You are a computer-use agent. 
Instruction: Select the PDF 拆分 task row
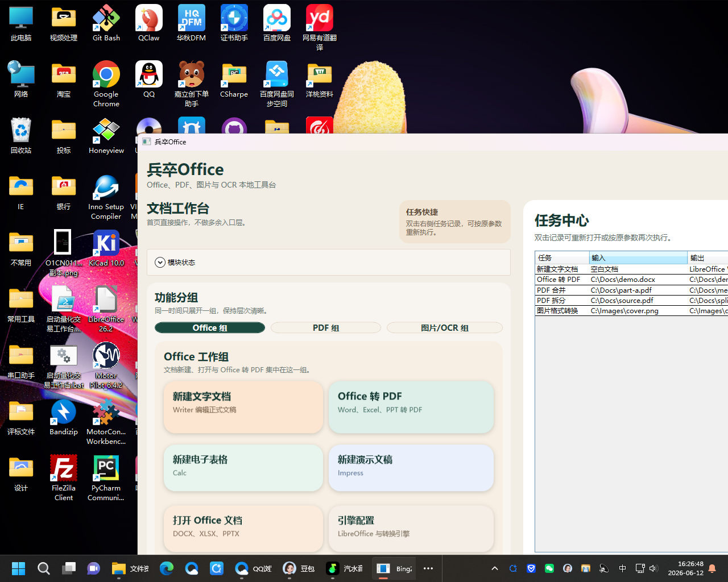pyautogui.click(x=631, y=300)
